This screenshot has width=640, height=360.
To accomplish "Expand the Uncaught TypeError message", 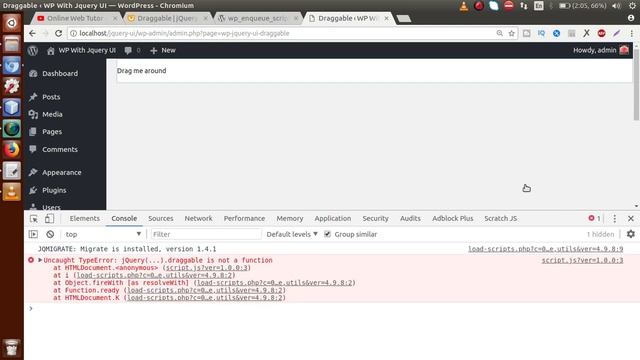I will tap(40, 260).
